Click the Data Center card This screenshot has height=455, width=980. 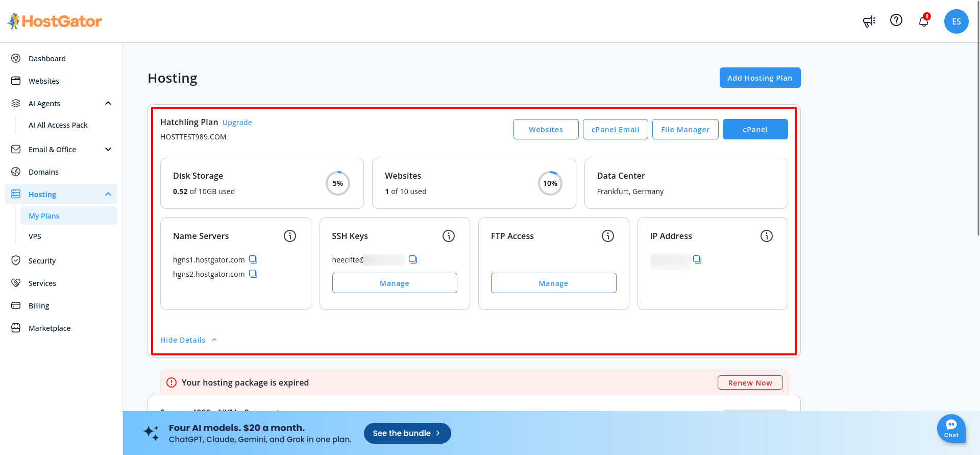[686, 183]
